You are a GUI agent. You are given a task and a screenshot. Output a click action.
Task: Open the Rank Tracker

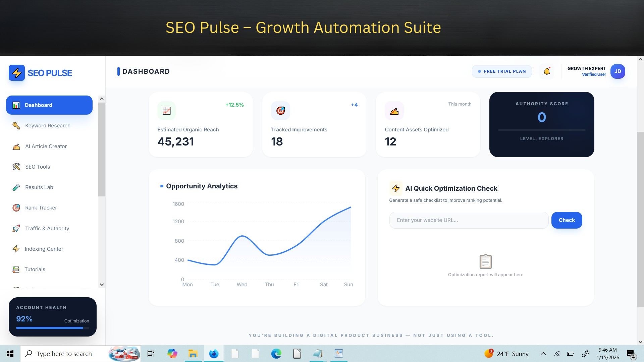pyautogui.click(x=41, y=207)
